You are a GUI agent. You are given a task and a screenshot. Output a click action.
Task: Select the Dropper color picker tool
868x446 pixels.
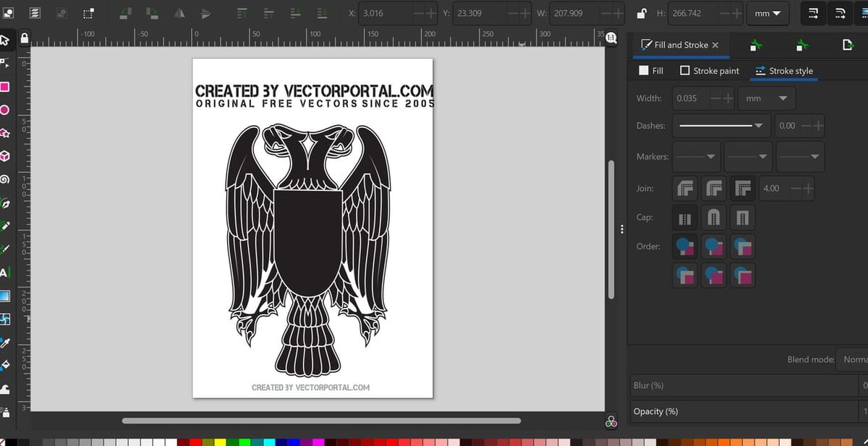click(x=4, y=342)
